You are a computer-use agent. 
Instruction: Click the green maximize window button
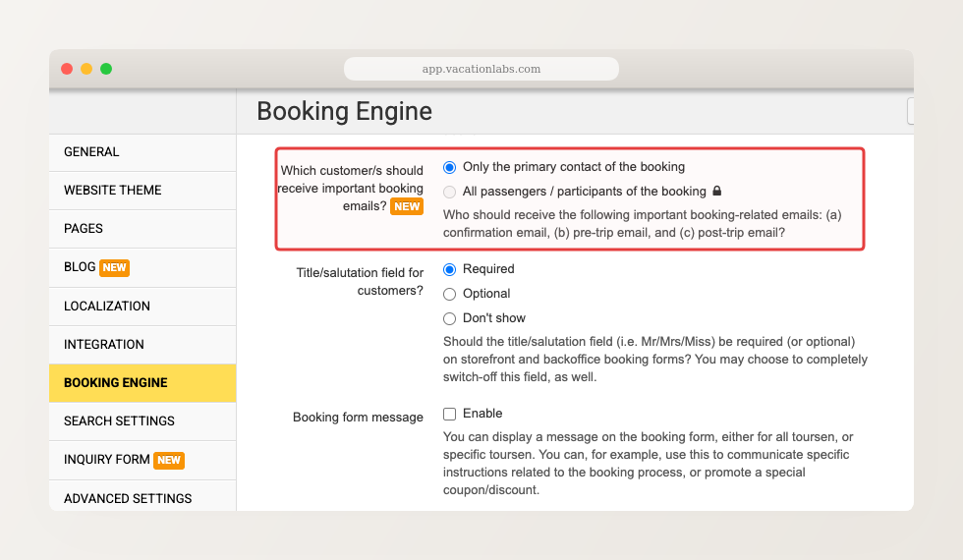[106, 69]
